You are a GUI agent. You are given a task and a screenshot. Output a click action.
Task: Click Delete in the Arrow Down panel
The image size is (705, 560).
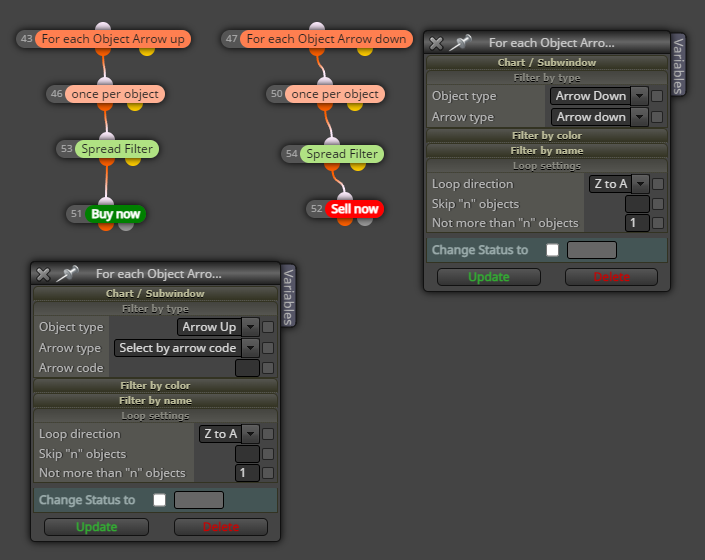coord(611,277)
